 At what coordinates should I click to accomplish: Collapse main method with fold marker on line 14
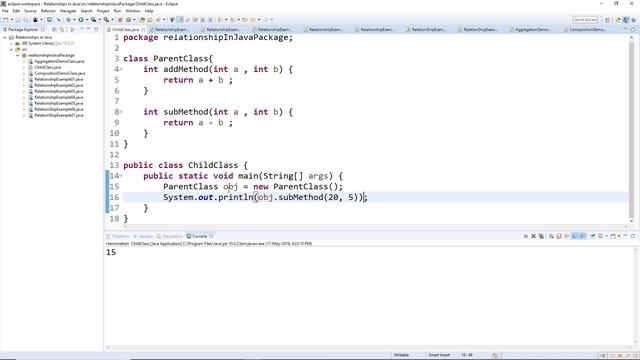[x=121, y=176]
